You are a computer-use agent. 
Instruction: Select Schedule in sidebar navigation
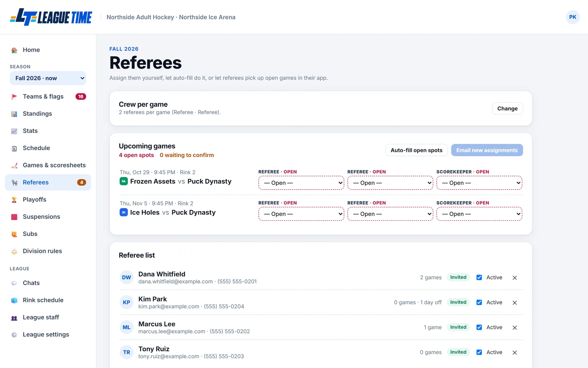point(48,148)
